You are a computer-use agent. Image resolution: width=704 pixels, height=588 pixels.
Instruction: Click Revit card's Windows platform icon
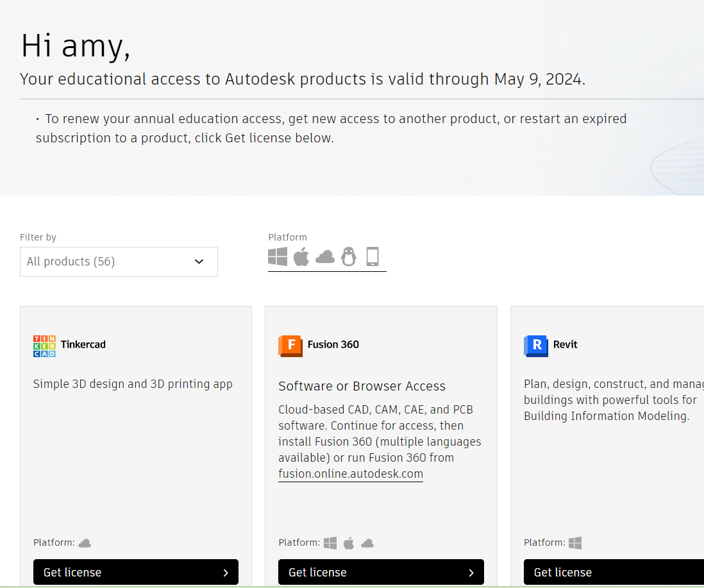pos(575,543)
